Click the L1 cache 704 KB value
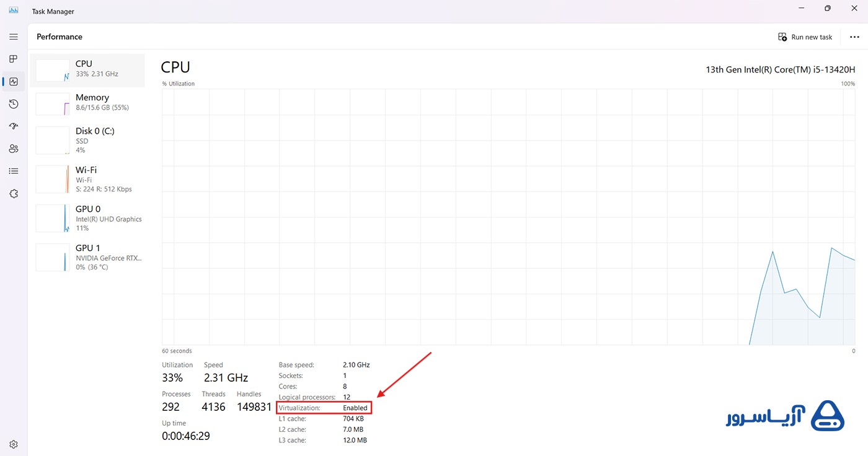 coord(353,419)
